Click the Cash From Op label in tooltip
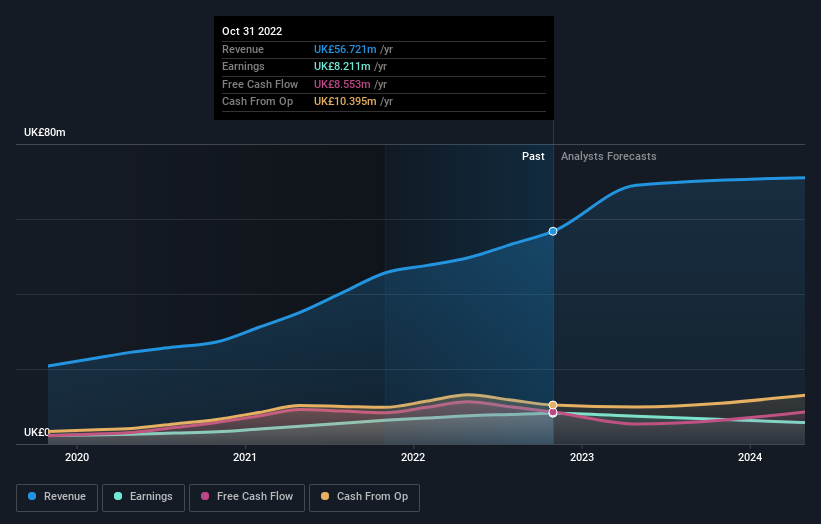This screenshot has width=821, height=524. [258, 102]
